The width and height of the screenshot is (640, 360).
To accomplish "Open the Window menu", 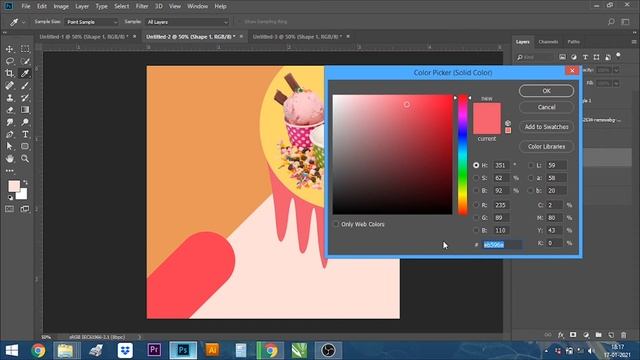I will (197, 6).
